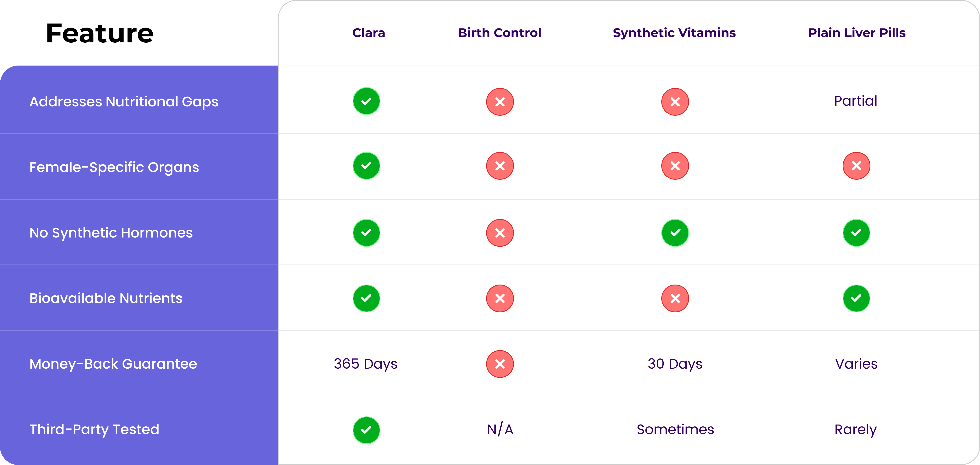980x465 pixels.
Task: Click Synthetic Vitamins' red X for Addresses Nutritional Gaps
Action: pyautogui.click(x=675, y=102)
